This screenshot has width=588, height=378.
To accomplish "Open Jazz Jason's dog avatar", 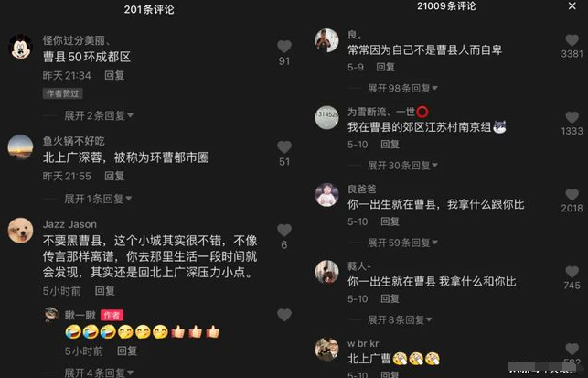I will [21, 231].
